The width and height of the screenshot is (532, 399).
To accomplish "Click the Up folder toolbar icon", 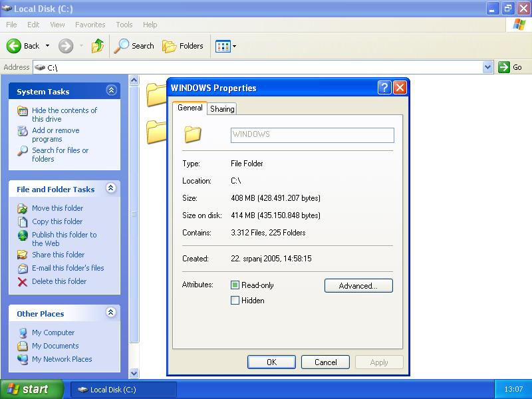I will click(98, 46).
